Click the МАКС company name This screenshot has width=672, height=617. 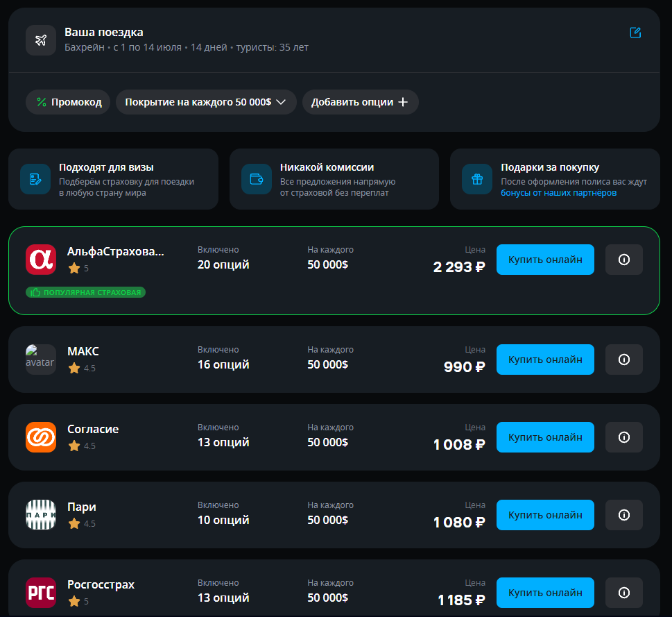click(83, 352)
